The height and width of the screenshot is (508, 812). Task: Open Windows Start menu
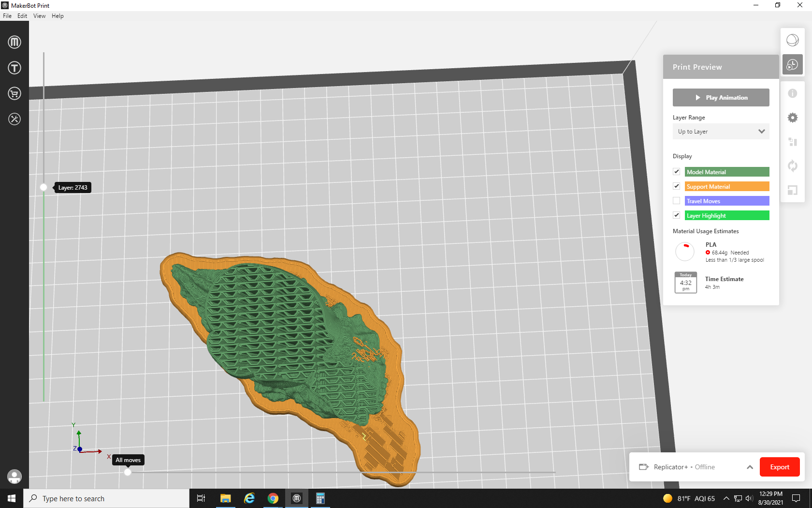(12, 498)
